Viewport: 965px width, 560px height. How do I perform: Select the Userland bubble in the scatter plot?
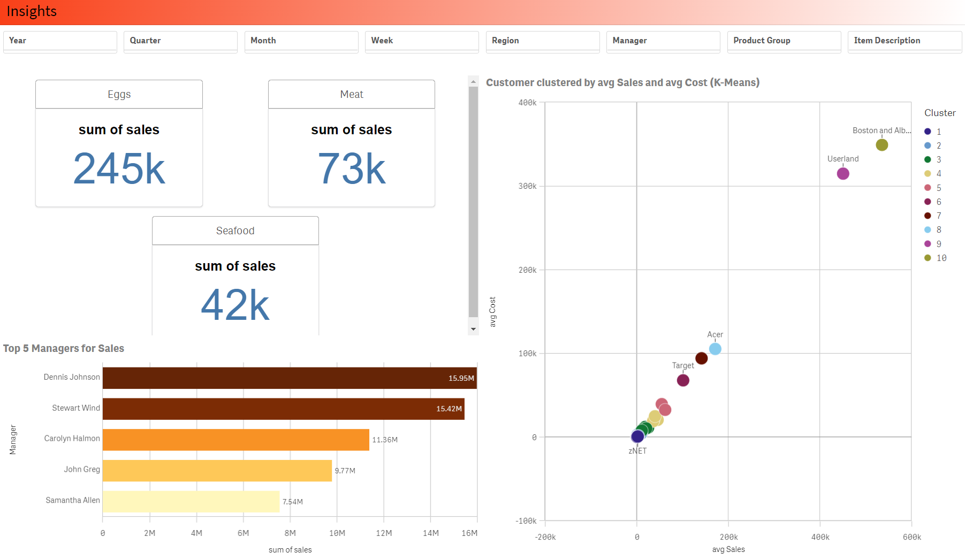click(x=843, y=173)
